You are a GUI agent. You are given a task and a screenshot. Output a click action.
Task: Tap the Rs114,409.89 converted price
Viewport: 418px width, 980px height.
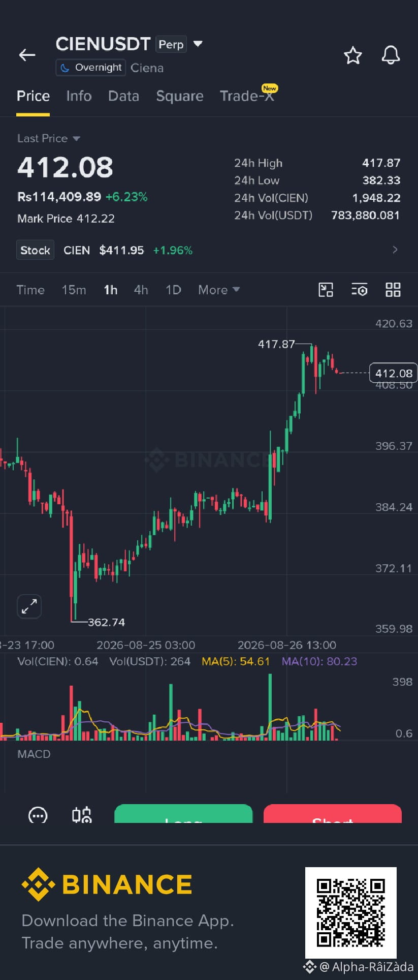pyautogui.click(x=59, y=197)
